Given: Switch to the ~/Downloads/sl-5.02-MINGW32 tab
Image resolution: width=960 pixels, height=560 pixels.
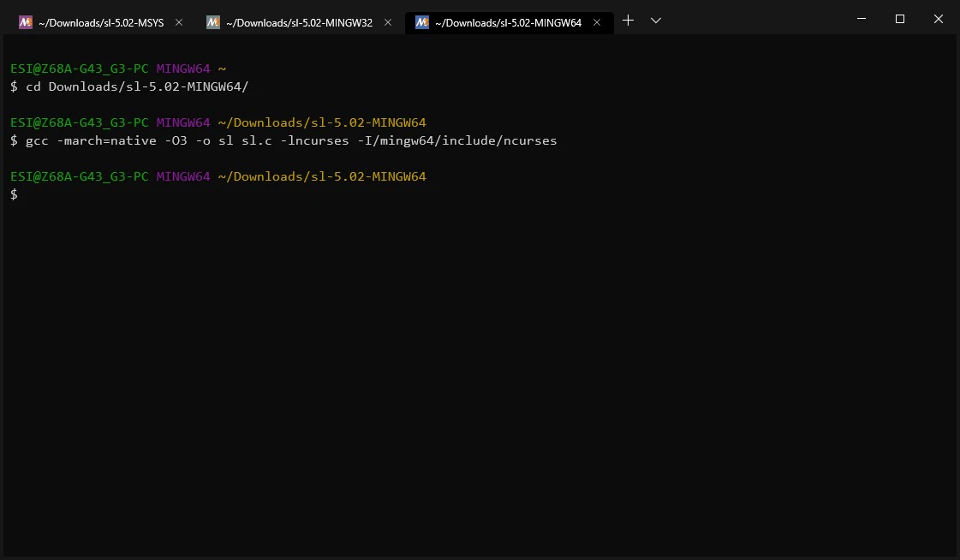Looking at the screenshot, I should pyautogui.click(x=299, y=22).
